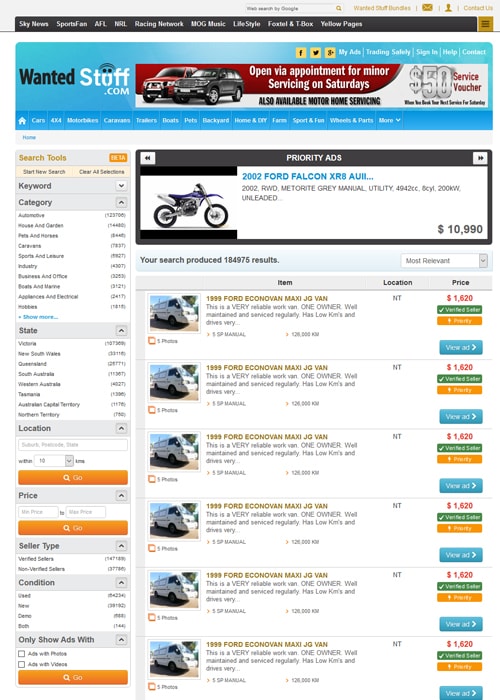
Task: Click the Max Price input field
Action: click(x=86, y=512)
